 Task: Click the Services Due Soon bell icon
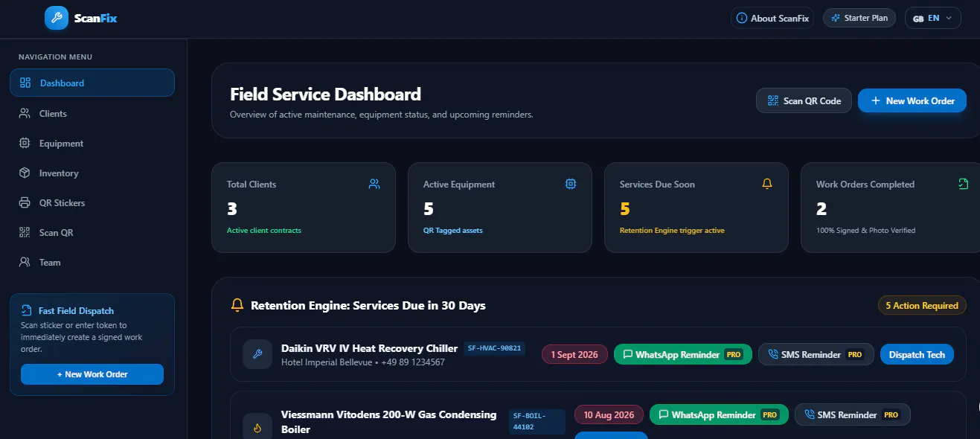[x=767, y=184]
